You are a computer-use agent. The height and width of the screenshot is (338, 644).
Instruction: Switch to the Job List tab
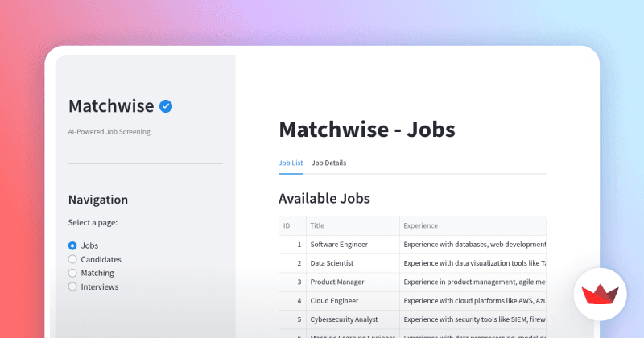(291, 163)
